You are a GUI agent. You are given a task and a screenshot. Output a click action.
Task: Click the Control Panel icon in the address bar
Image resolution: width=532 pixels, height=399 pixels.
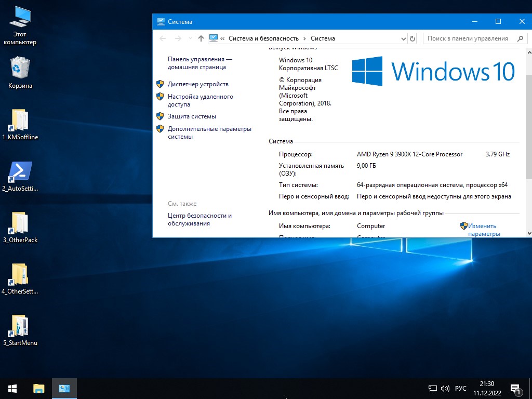point(214,38)
